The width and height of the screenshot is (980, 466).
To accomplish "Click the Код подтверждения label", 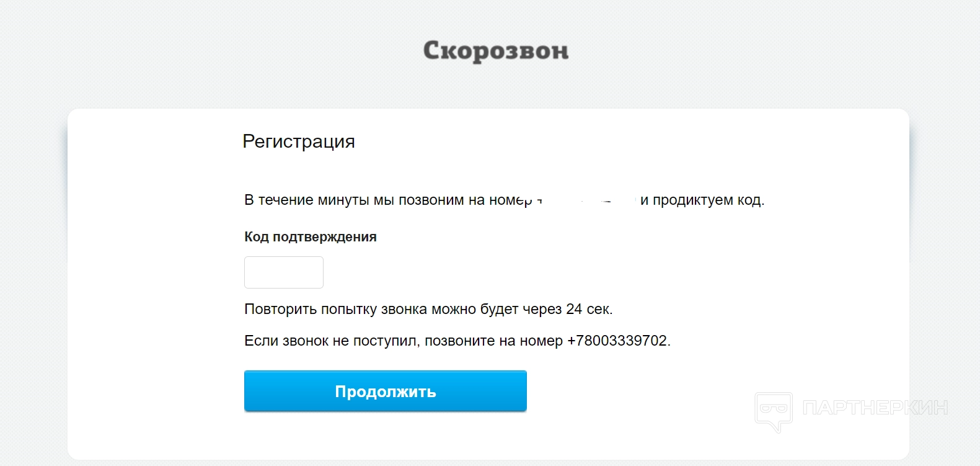I will click(x=311, y=237).
